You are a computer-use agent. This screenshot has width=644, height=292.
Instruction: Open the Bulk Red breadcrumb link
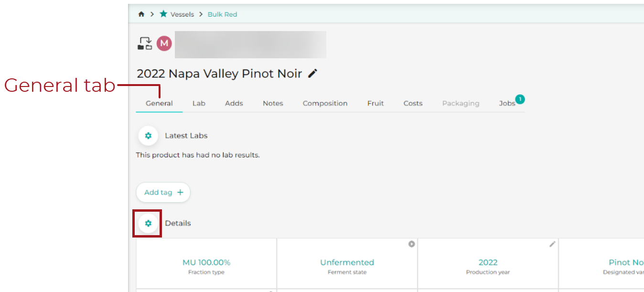(x=222, y=14)
